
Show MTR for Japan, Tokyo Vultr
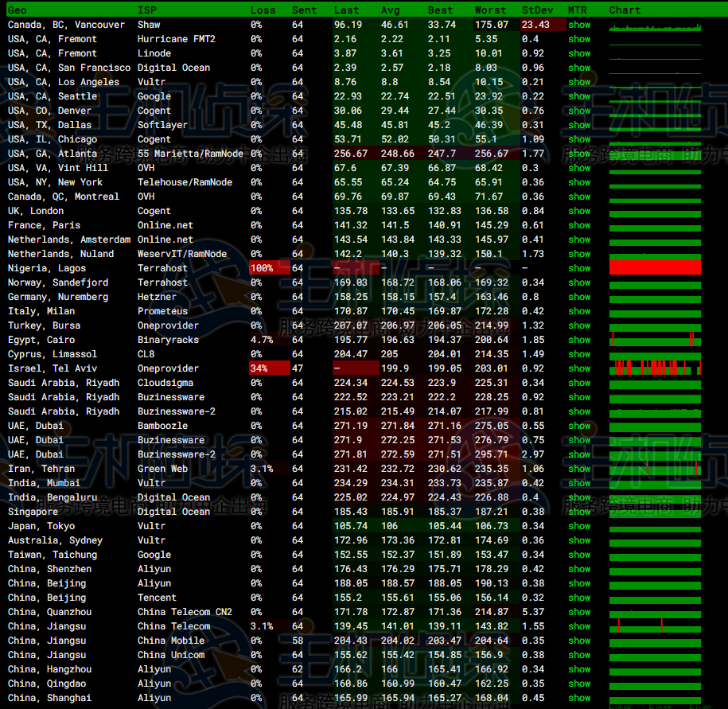pos(579,526)
